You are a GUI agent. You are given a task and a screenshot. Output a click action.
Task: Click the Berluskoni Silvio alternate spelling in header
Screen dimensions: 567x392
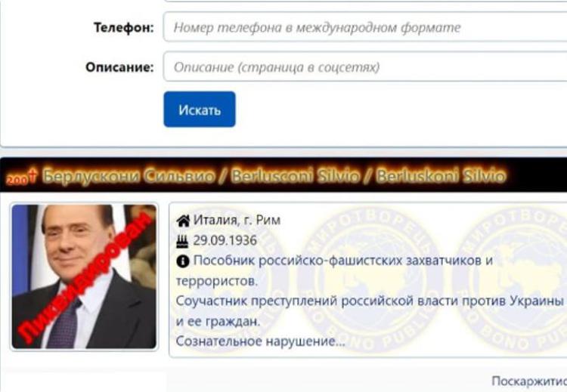click(x=440, y=176)
